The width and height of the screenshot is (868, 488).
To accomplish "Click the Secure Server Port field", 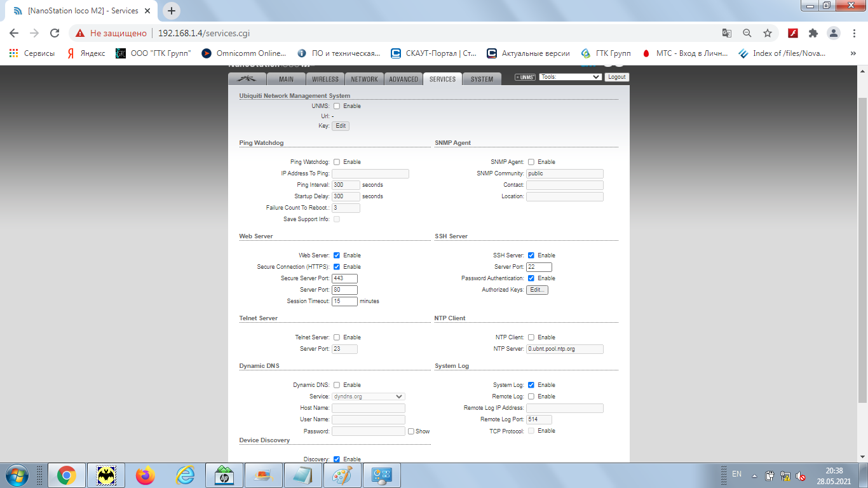I will (344, 278).
